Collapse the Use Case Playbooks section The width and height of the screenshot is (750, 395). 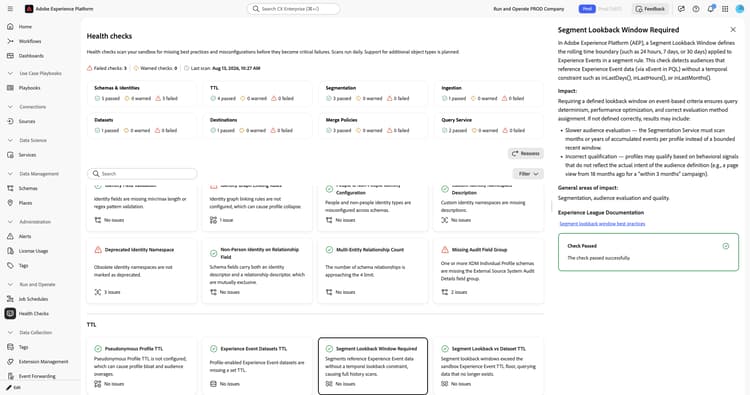(x=11, y=74)
